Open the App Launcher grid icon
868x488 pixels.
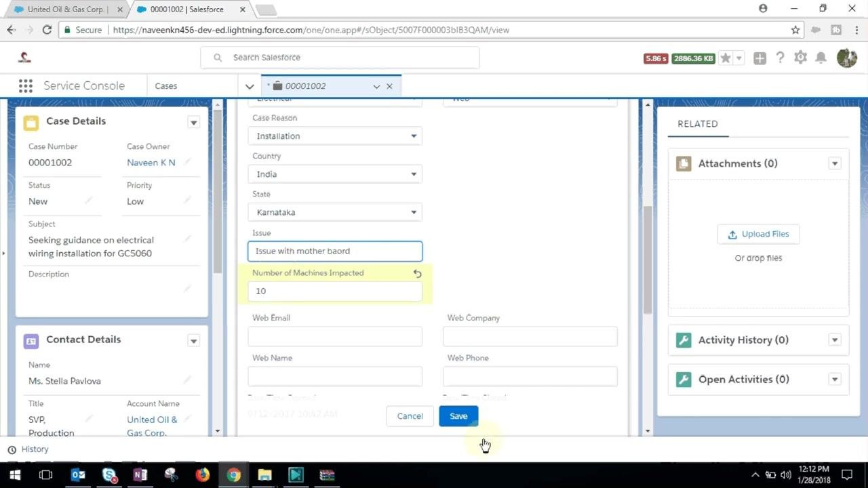[26, 86]
